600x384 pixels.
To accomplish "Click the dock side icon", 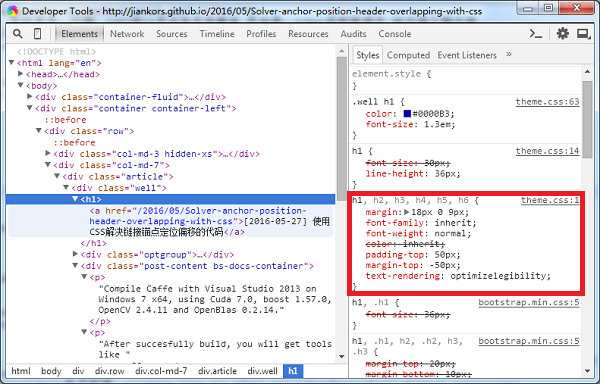I will point(583,34).
